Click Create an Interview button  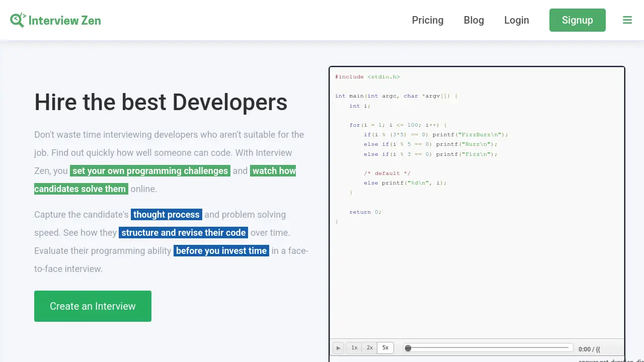[93, 306]
